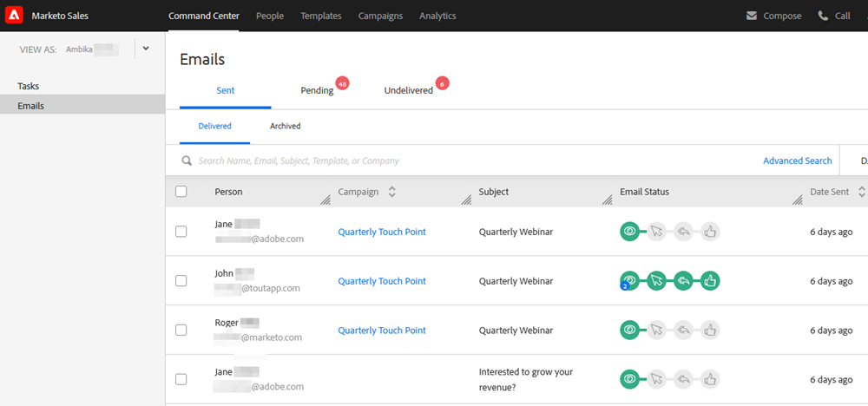Toggle the select-all checkbox in table header
Viewport: 868px width, 406px height.
(x=181, y=192)
